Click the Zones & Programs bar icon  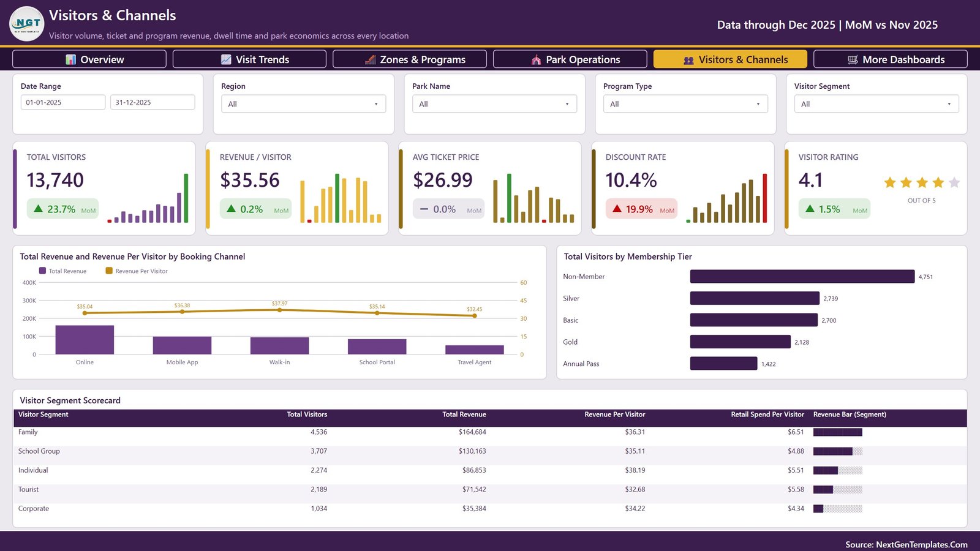pyautogui.click(x=371, y=59)
